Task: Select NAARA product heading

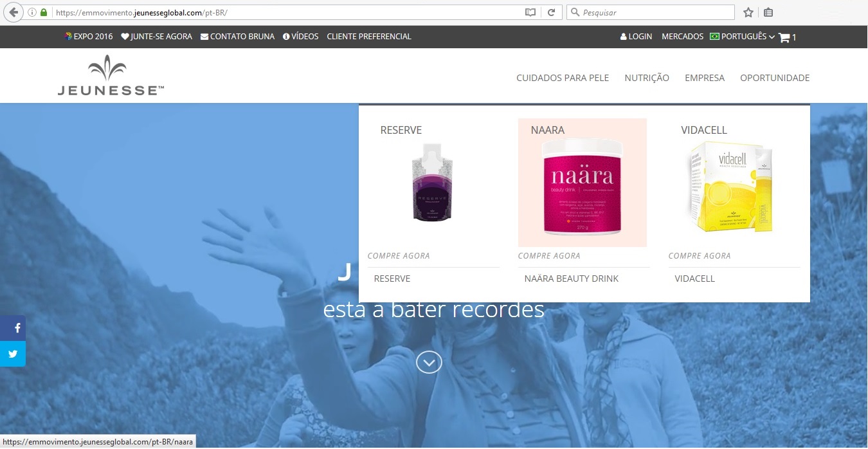Action: click(x=548, y=130)
